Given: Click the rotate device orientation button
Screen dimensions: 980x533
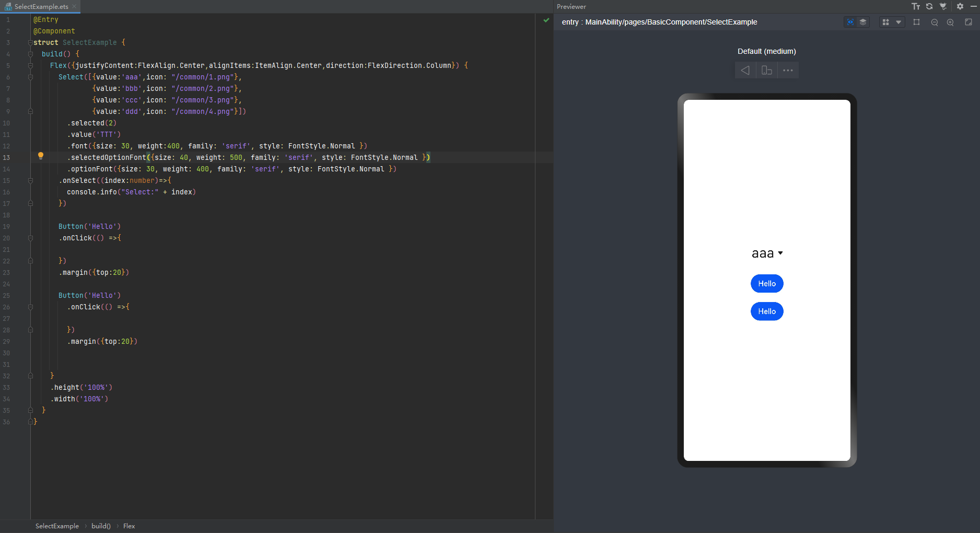Looking at the screenshot, I should 767,70.
